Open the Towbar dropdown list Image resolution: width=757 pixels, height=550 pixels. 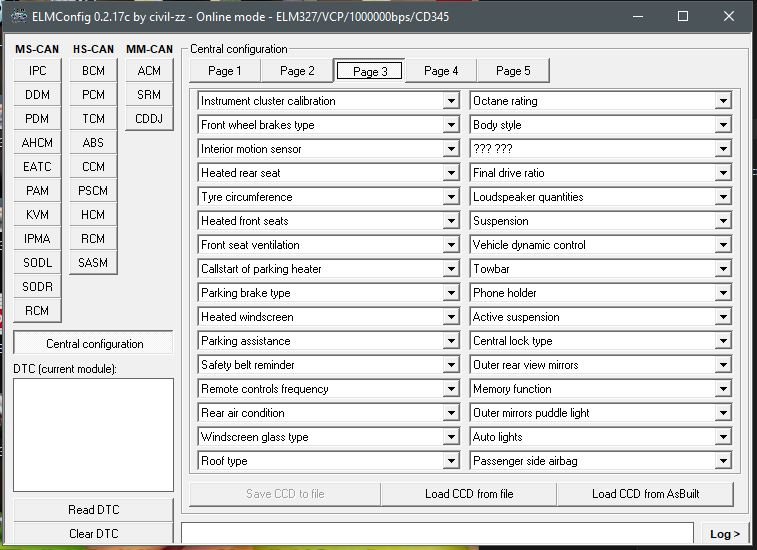click(722, 269)
